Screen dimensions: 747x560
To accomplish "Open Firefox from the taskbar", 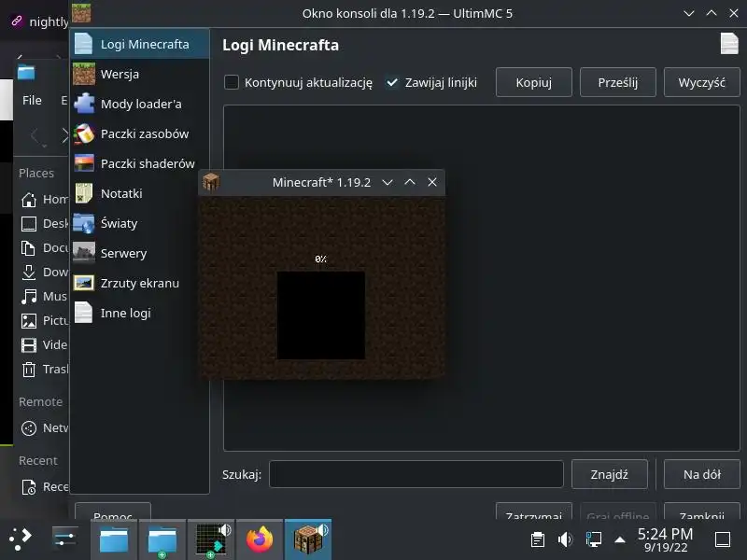I will click(x=260, y=539).
